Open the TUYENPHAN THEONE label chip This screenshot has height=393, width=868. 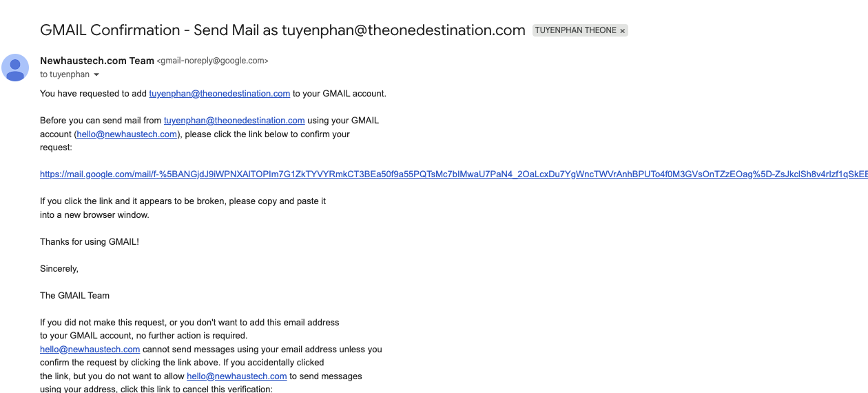point(575,31)
